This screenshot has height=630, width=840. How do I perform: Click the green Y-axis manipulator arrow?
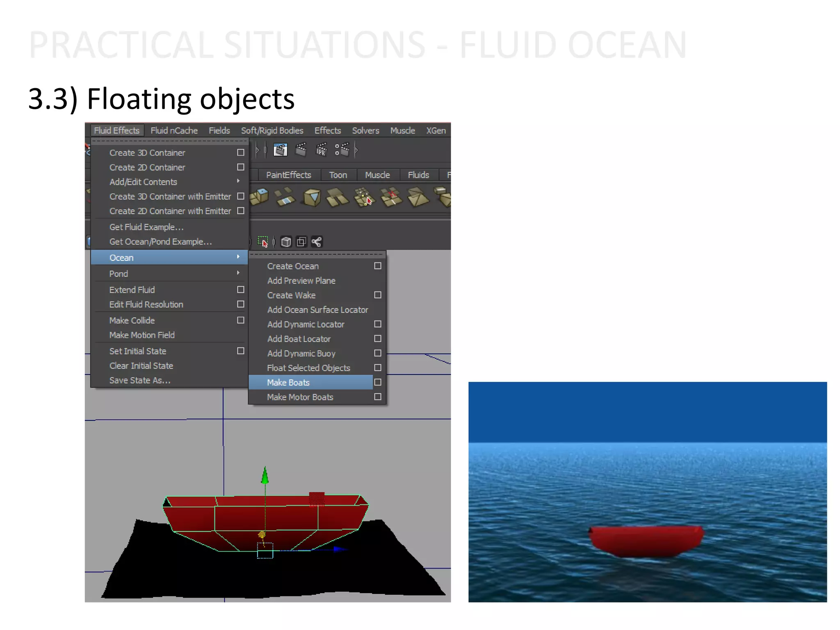265,475
